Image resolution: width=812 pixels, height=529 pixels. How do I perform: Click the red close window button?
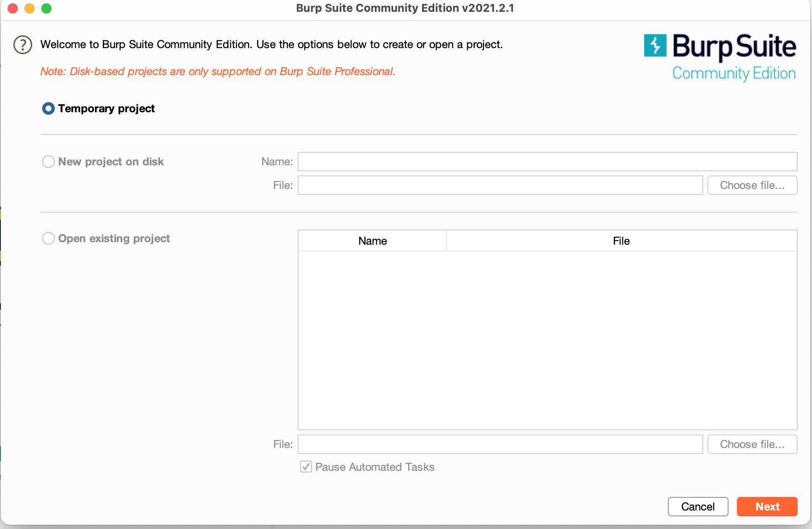coord(13,8)
